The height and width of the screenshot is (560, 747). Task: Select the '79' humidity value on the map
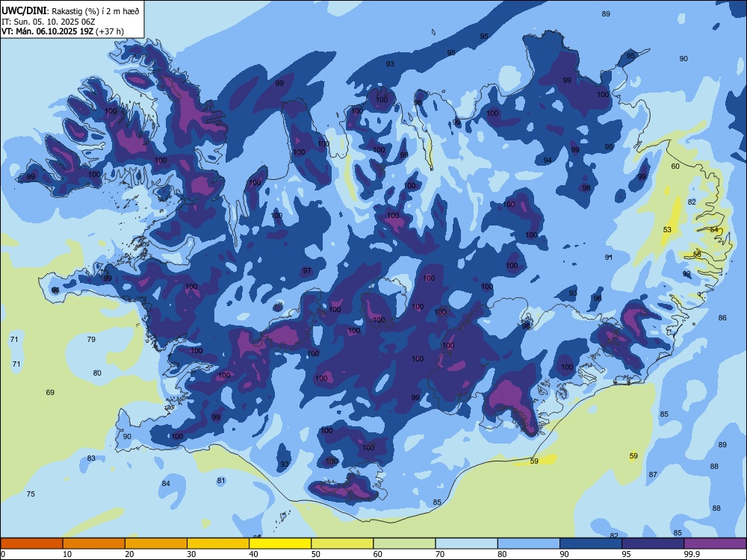click(x=91, y=339)
